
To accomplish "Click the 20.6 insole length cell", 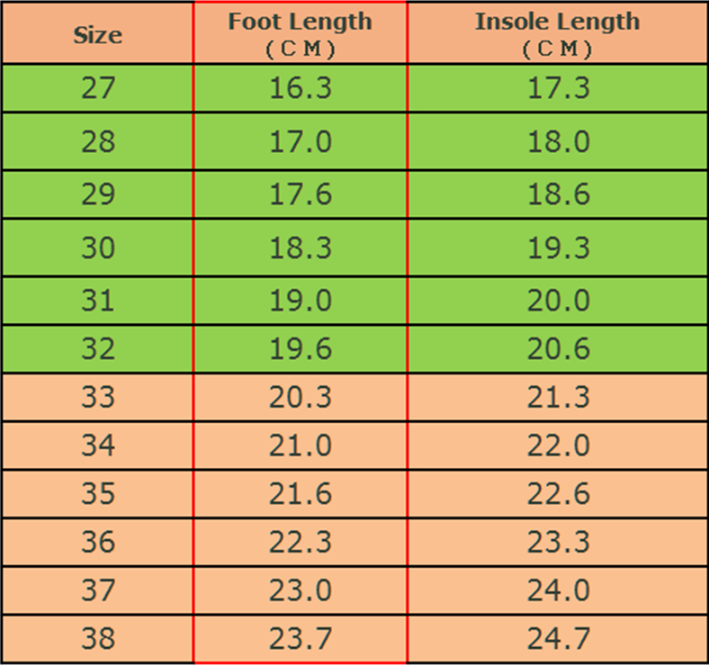I will [558, 349].
